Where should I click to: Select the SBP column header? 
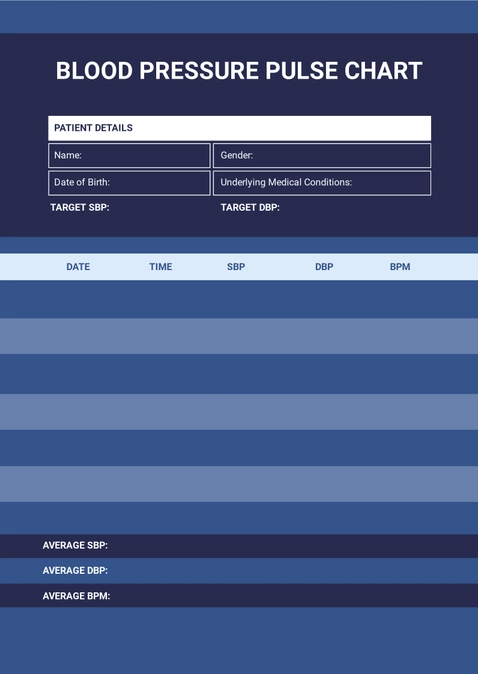point(236,267)
